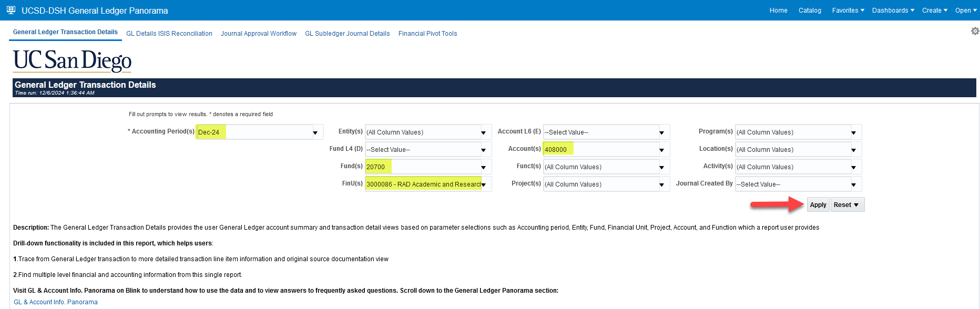Click the Reset button
This screenshot has width=980, height=309.
pos(847,205)
